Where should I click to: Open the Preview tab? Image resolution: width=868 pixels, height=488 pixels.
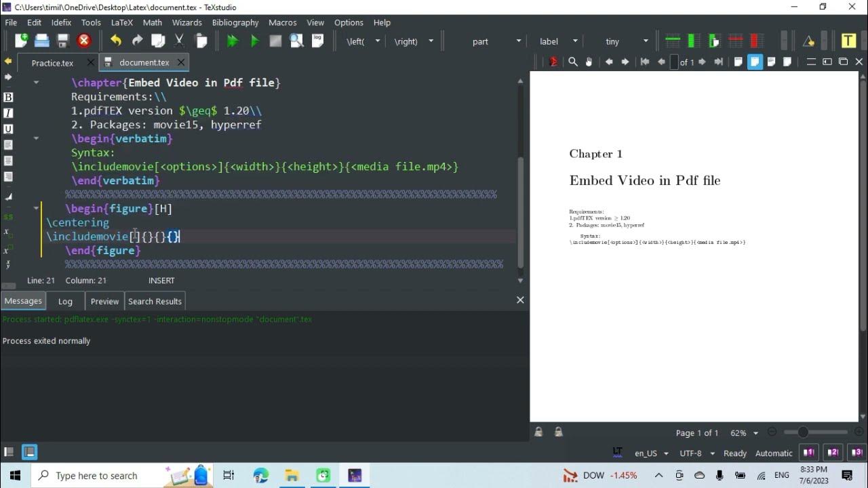[x=104, y=301]
